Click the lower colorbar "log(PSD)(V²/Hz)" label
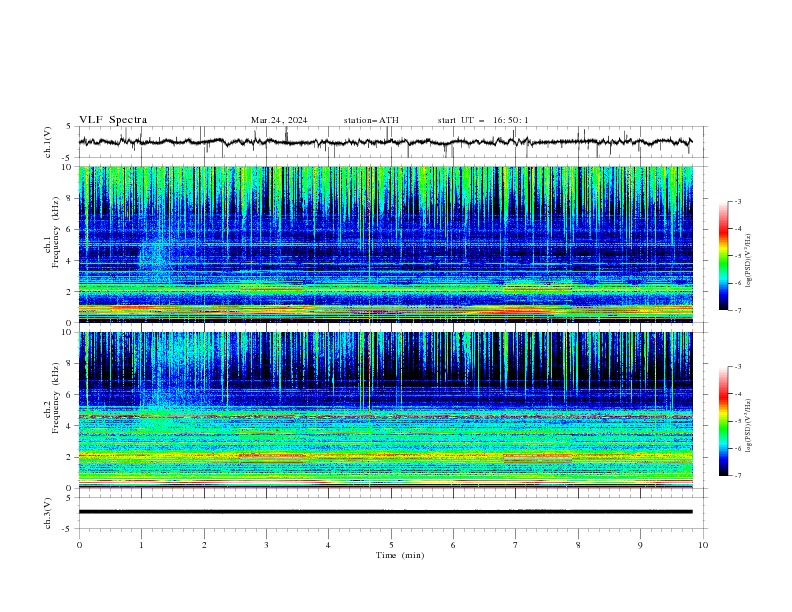Screen dimensions: 792x612 click(749, 426)
